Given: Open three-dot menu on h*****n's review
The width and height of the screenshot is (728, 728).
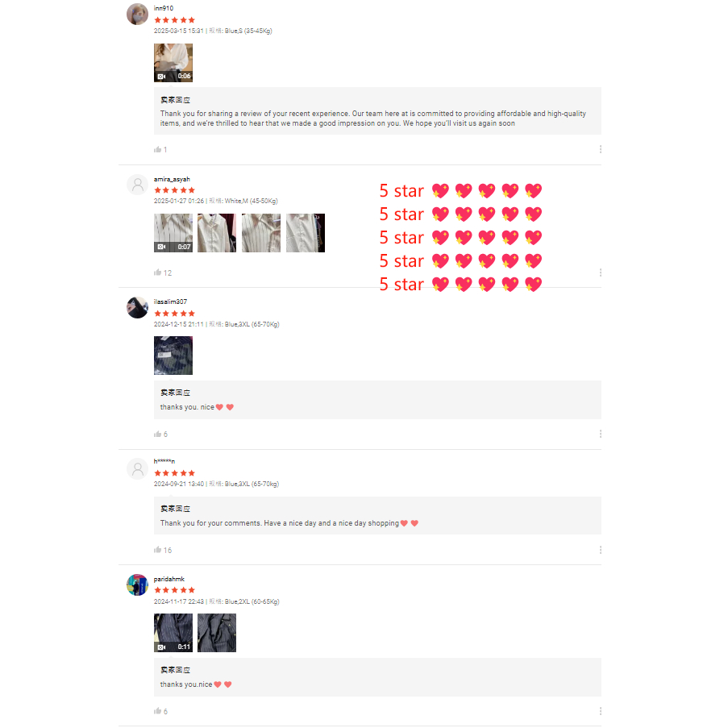Looking at the screenshot, I should [x=601, y=550].
